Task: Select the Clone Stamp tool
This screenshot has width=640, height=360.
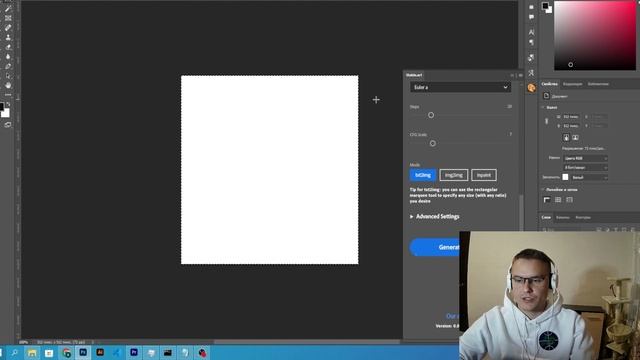Action: tap(8, 37)
